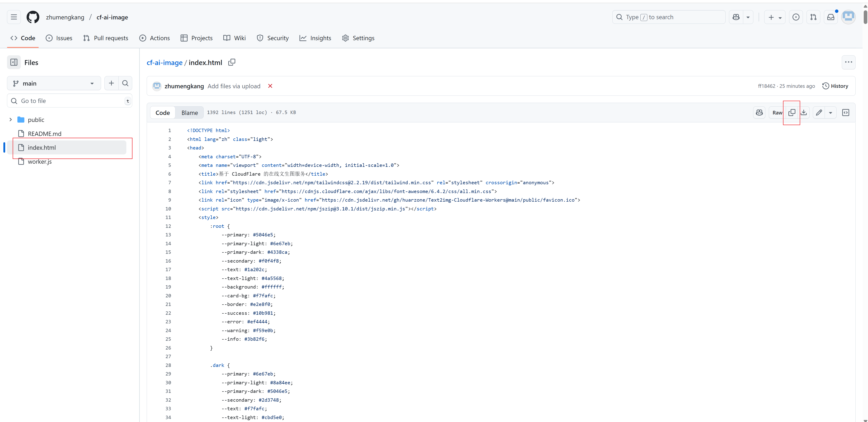Collapse the Files side panel
The width and height of the screenshot is (868, 422).
coord(14,62)
